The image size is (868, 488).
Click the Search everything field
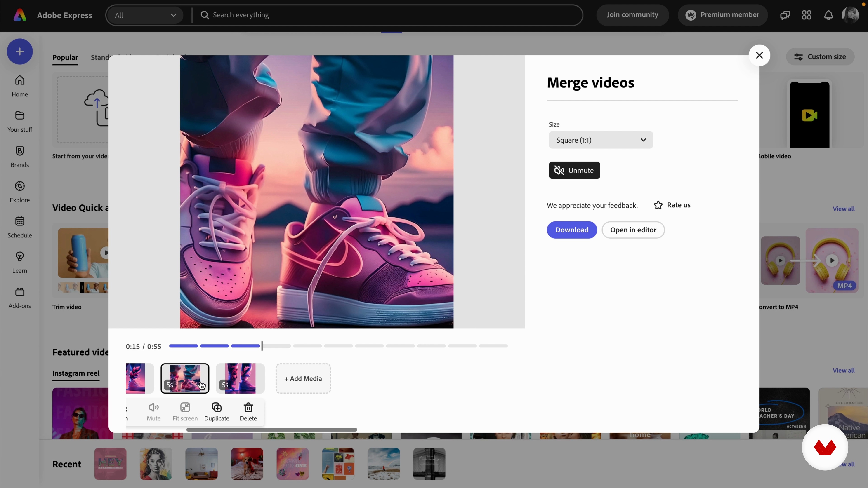pos(387,15)
